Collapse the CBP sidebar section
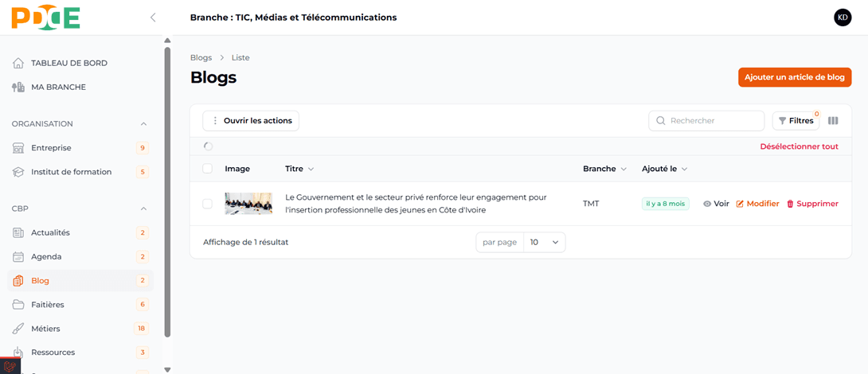Viewport: 868px width, 374px height. point(143,208)
